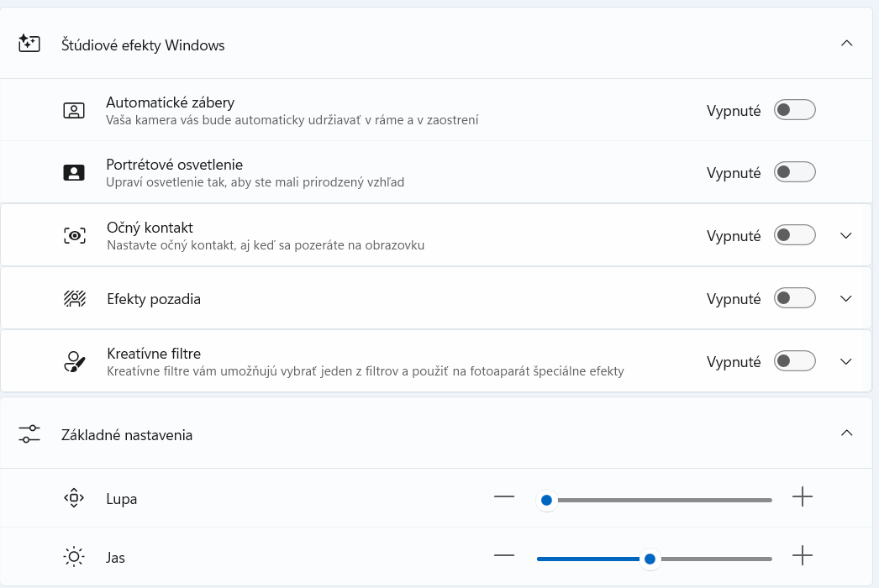Click the Automatické zábery camera framing icon

(74, 110)
